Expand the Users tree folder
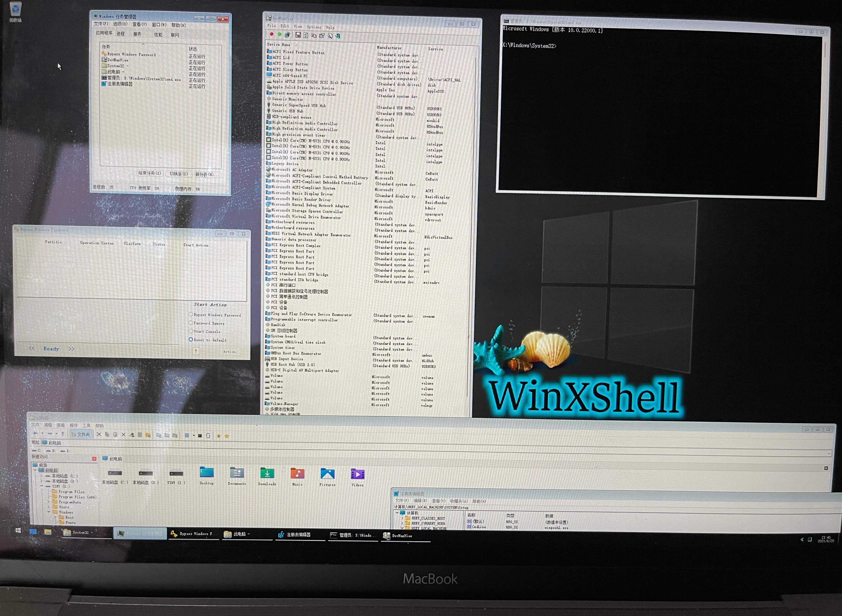The image size is (842, 616). 48,507
